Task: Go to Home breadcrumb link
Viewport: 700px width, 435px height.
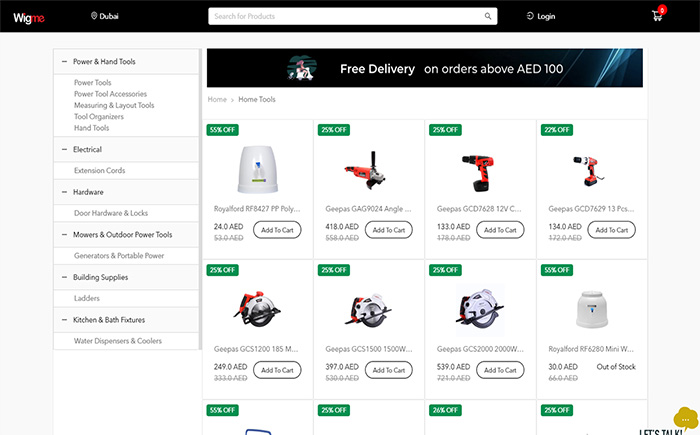Action: (216, 100)
